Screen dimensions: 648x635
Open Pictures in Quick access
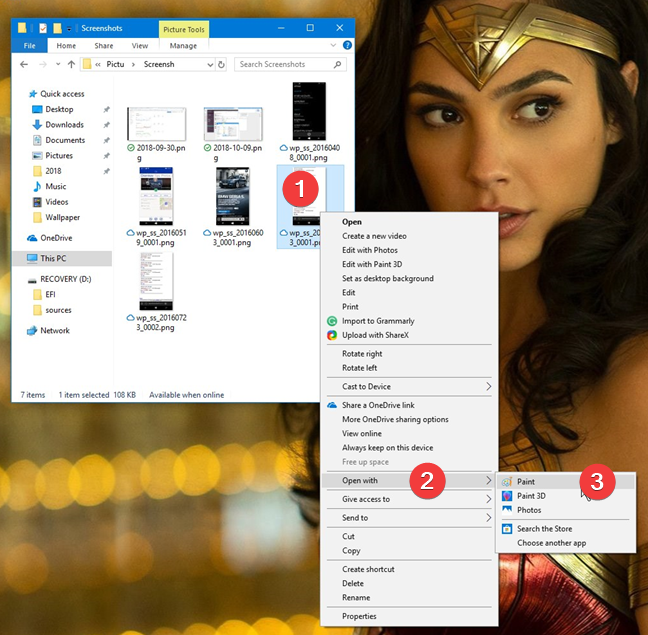[x=59, y=156]
